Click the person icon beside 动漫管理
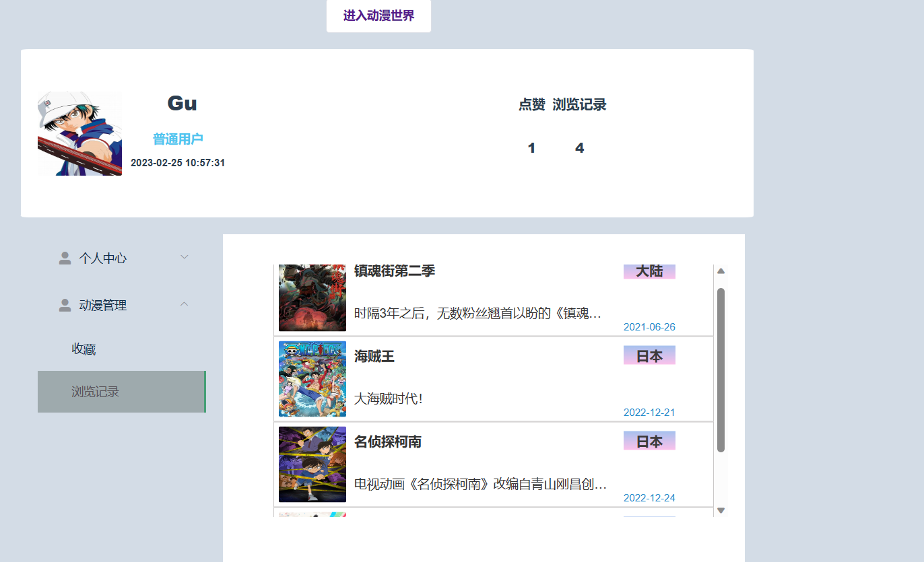Screen dimensions: 924x562 coord(65,305)
